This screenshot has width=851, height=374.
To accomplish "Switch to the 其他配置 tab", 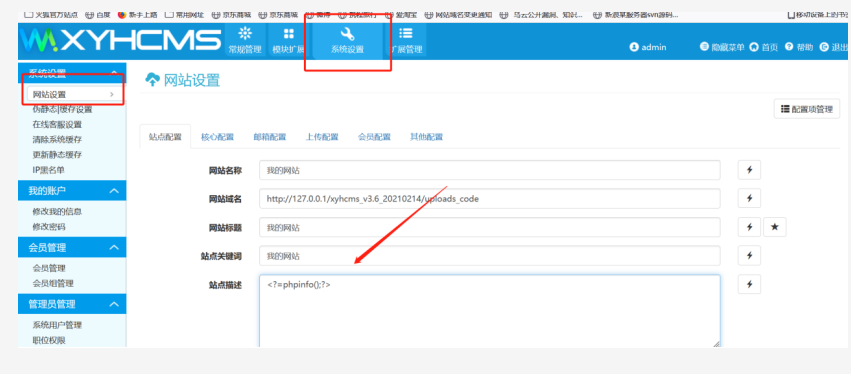I will click(x=426, y=137).
